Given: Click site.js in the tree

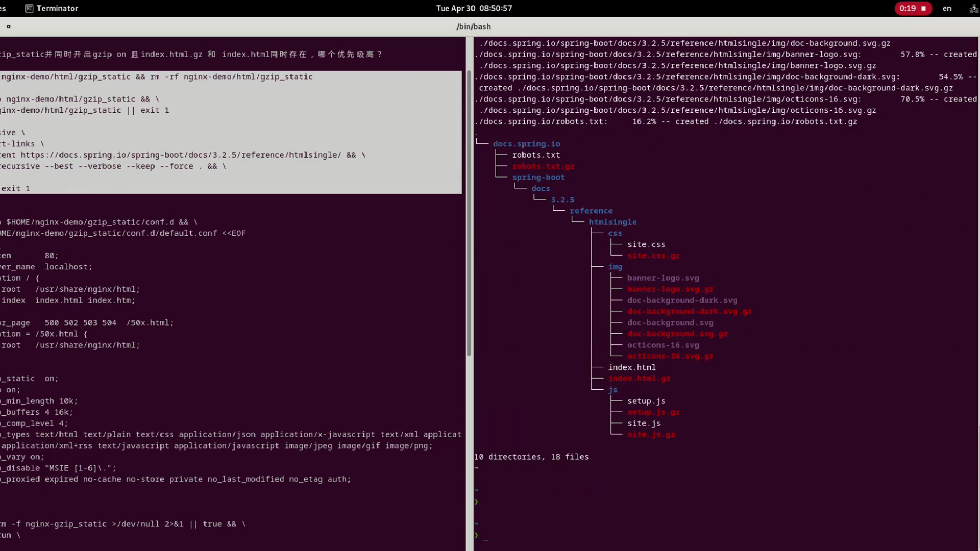Looking at the screenshot, I should tap(644, 423).
